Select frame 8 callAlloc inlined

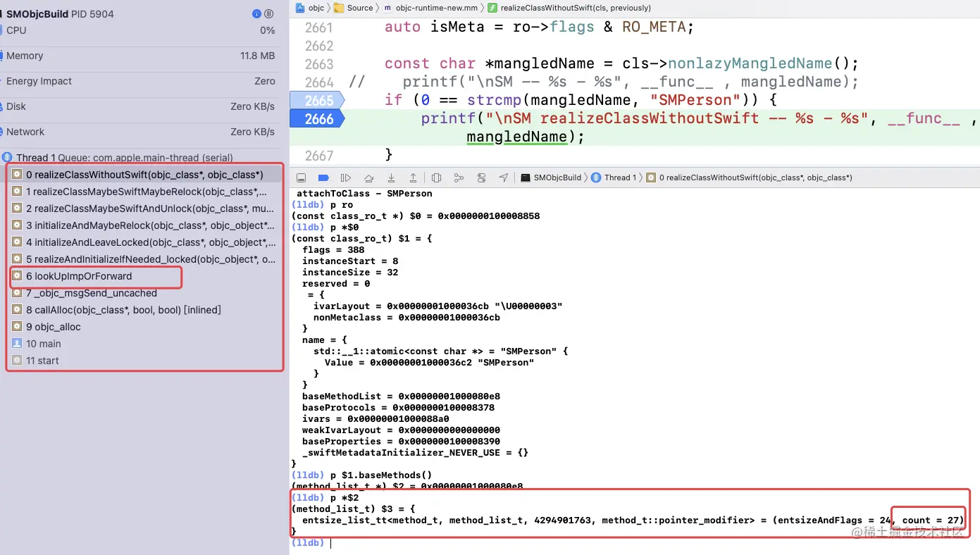click(x=144, y=310)
